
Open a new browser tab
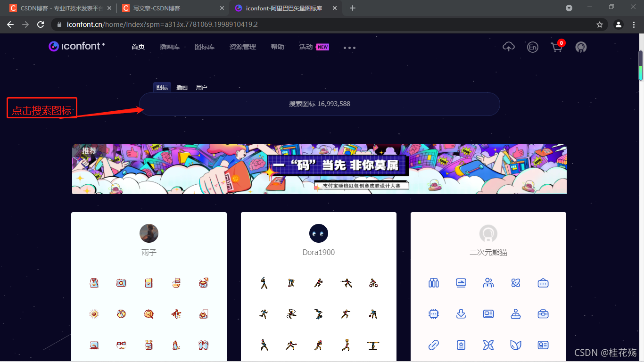(x=353, y=8)
